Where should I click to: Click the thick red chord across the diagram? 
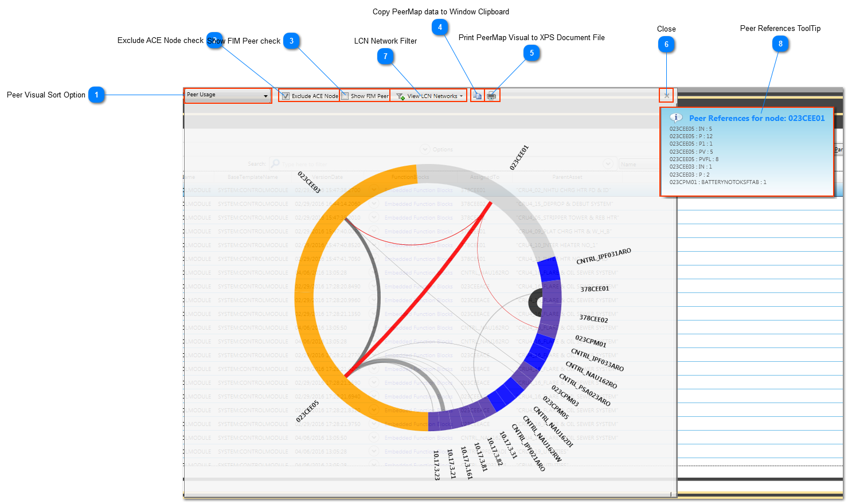[419, 290]
